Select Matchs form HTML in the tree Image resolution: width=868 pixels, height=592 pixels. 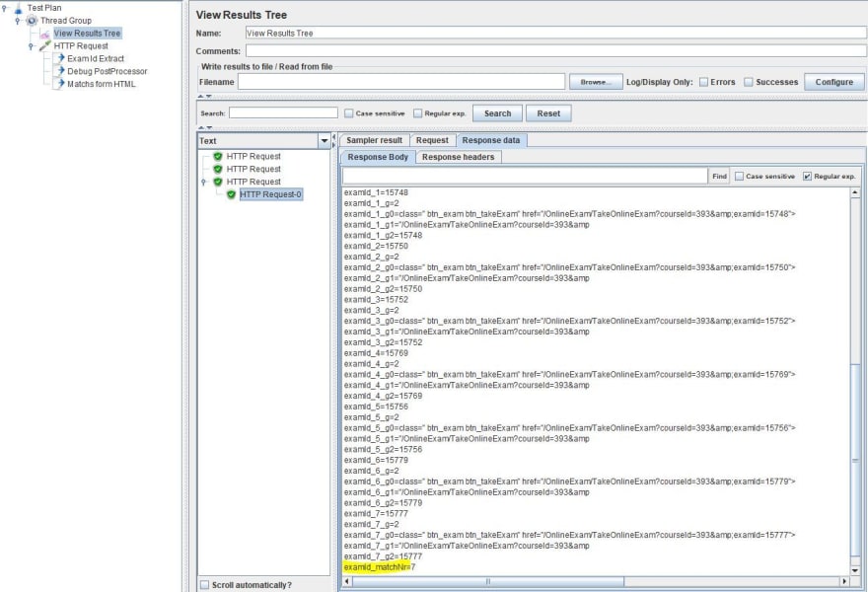click(x=102, y=84)
